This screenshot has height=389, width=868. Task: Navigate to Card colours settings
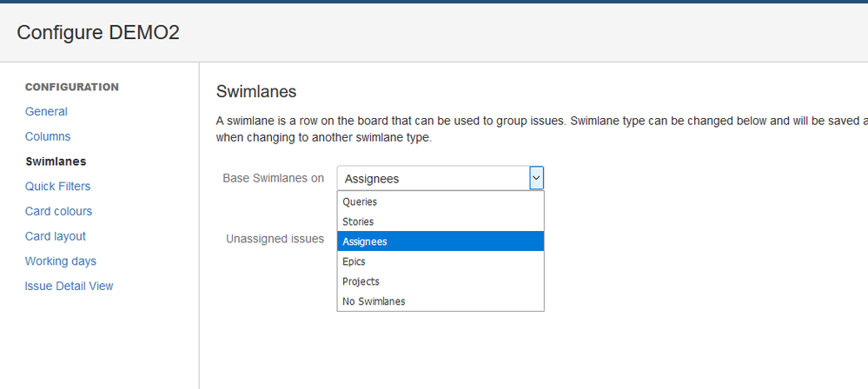tap(58, 211)
